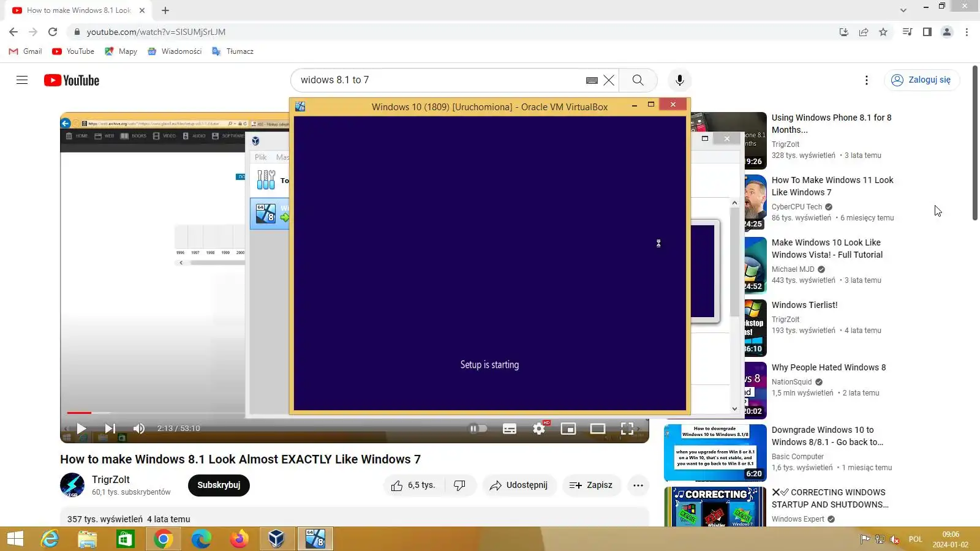
Task: Open the TrigrZolt channel avatar
Action: (72, 485)
